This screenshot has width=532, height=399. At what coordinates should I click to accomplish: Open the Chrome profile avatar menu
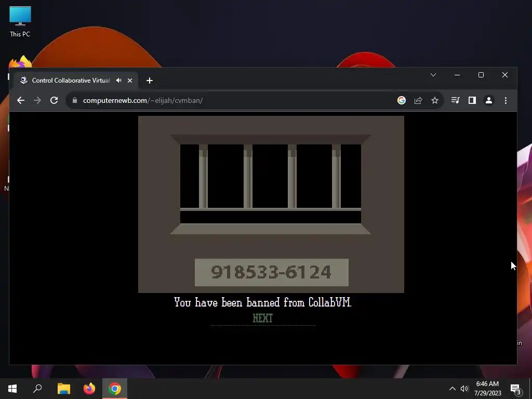point(489,100)
